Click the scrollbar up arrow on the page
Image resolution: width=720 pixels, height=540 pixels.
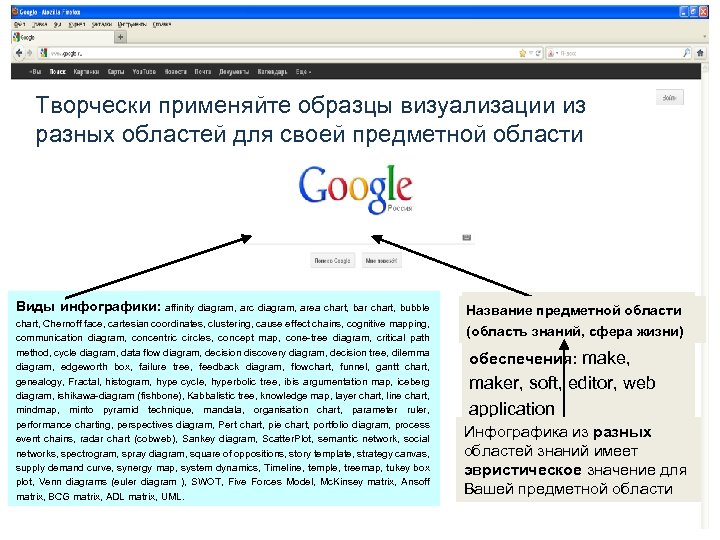705,69
